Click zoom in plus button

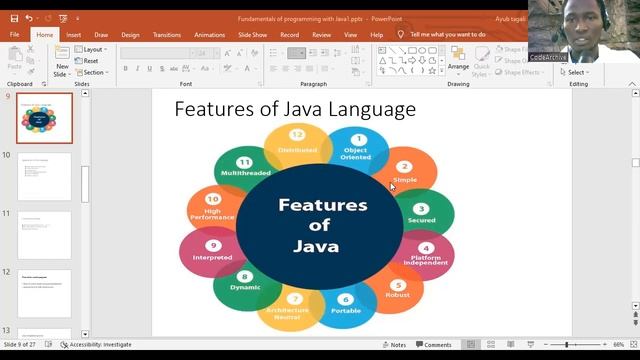point(605,345)
